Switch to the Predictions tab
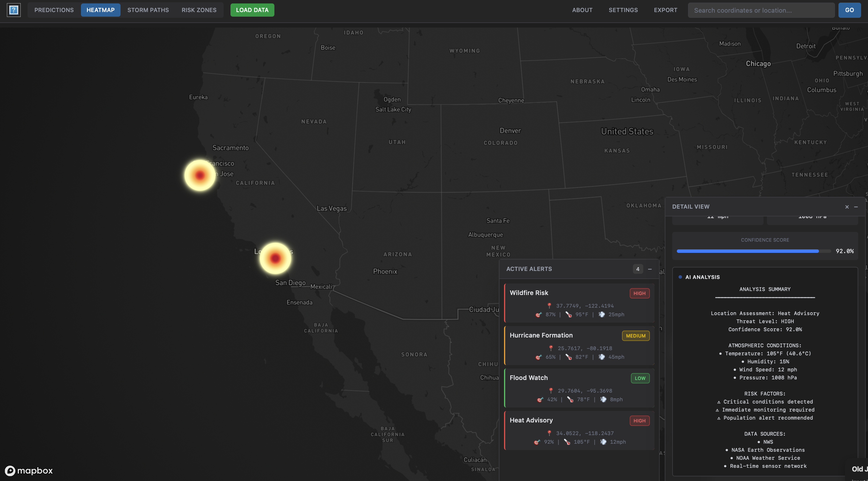 coord(54,10)
